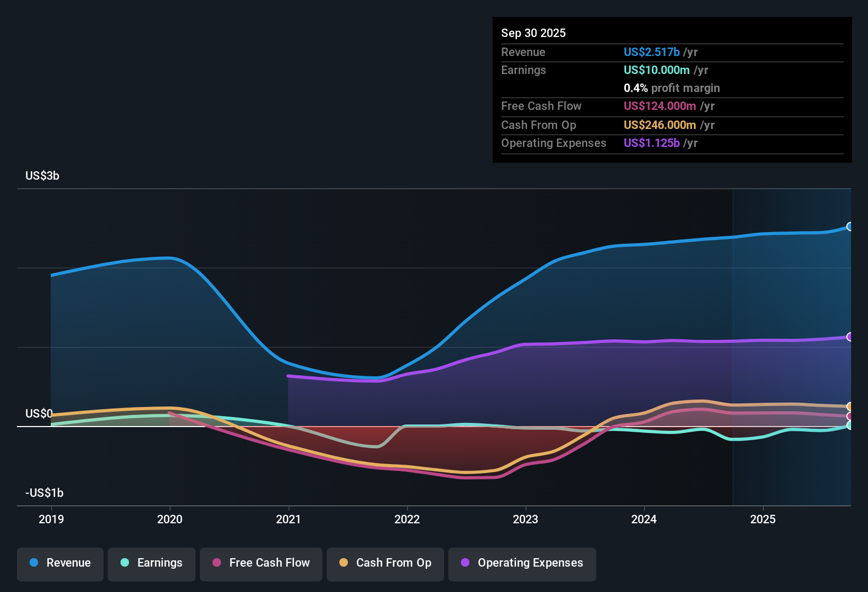Select the 2021 tick on timeline
The image size is (868, 592).
(289, 520)
